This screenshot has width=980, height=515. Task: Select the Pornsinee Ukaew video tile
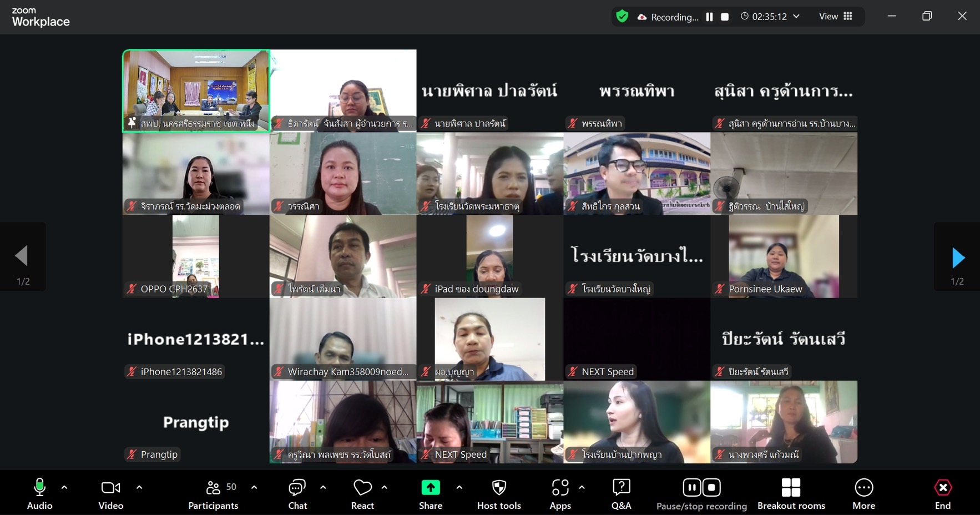point(784,255)
